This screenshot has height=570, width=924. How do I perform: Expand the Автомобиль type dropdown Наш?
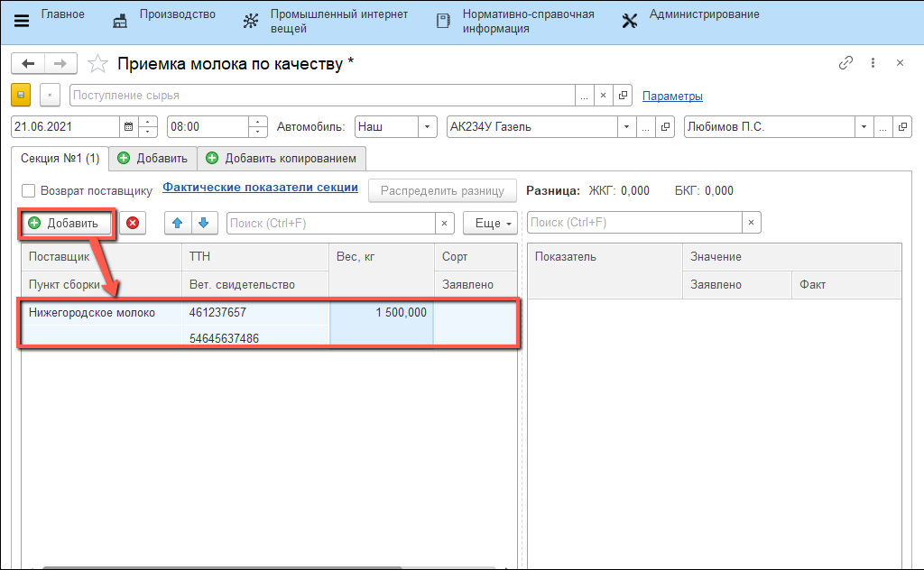[x=428, y=127]
